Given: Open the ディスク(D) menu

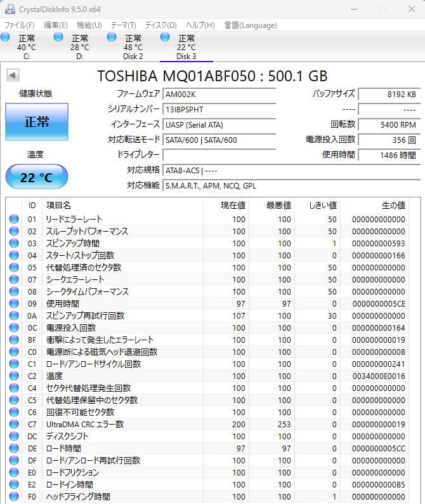Looking at the screenshot, I should 160,25.
